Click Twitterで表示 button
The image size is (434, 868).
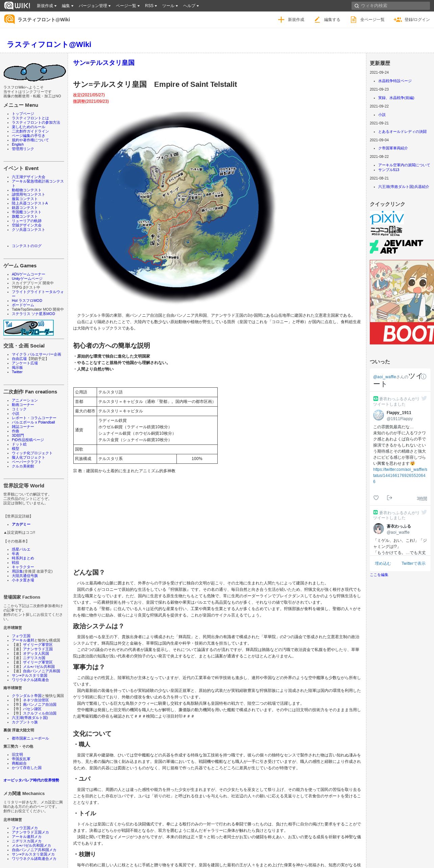coord(413,563)
